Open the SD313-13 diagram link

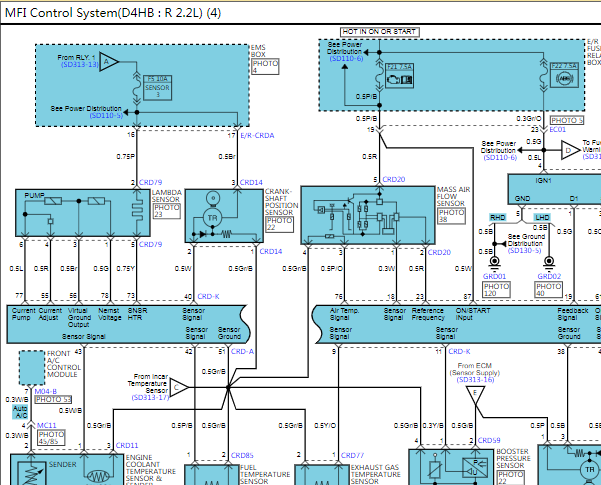(x=79, y=64)
